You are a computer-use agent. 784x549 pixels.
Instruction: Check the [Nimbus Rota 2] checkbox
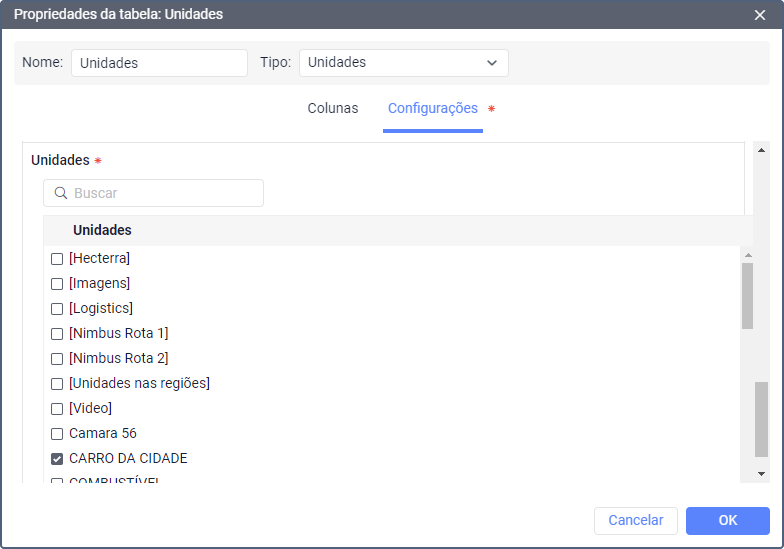click(57, 359)
